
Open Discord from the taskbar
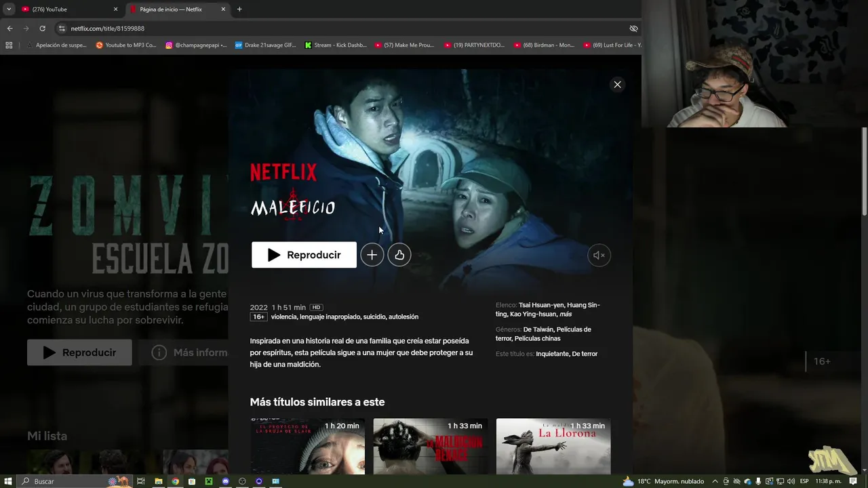click(225, 481)
